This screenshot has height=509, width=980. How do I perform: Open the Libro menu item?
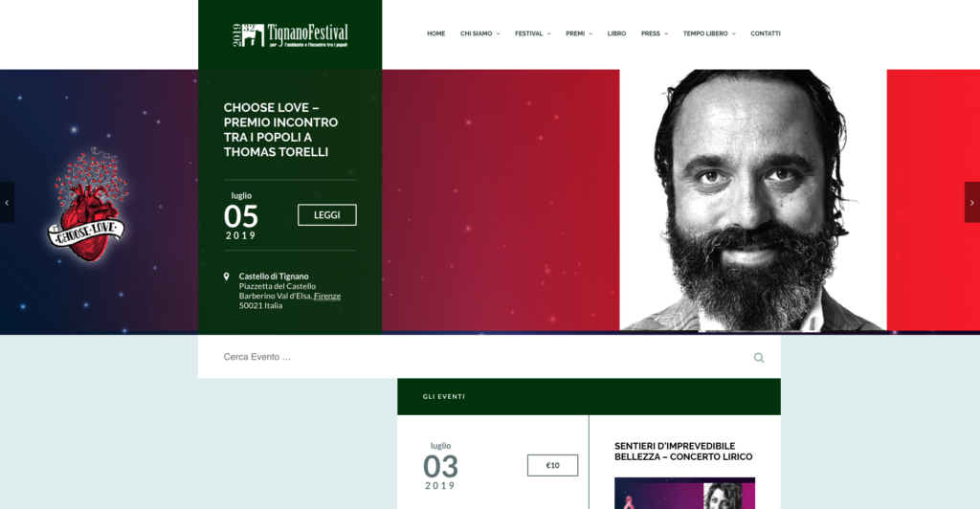click(x=616, y=33)
